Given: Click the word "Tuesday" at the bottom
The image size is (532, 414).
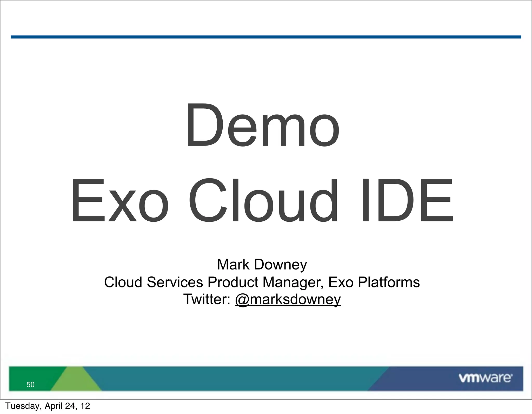Looking at the screenshot, I should pos(23,406).
